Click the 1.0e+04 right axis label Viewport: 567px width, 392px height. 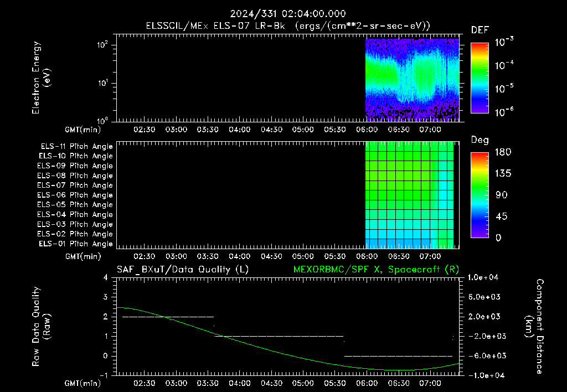(483, 277)
